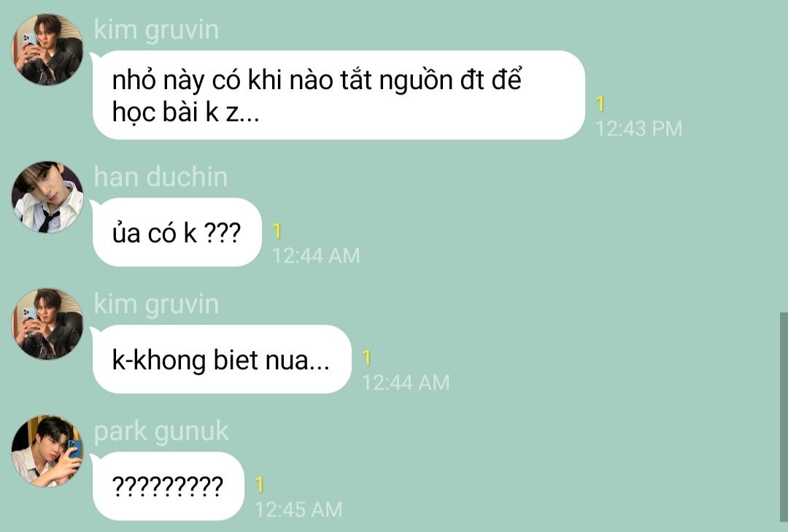Click the 'park gunuk' sender name

pos(161,432)
